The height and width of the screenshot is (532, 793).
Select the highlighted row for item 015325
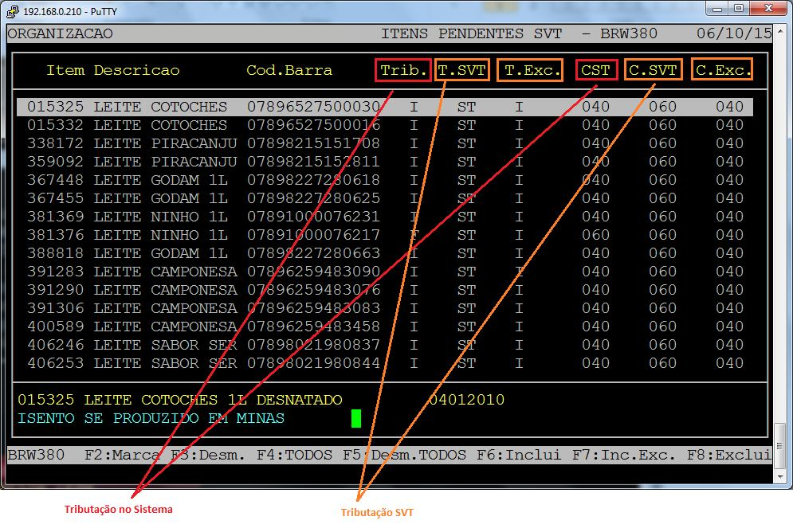tap(384, 107)
